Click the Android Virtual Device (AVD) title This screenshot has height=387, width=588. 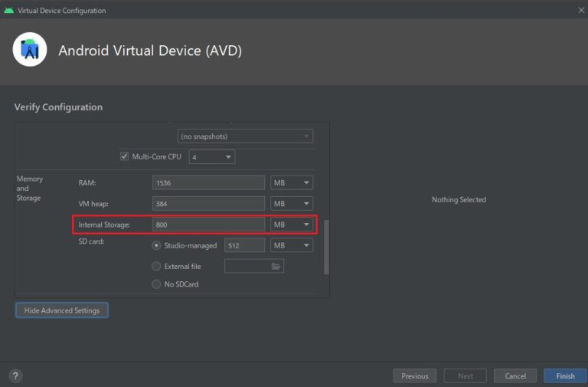(150, 51)
